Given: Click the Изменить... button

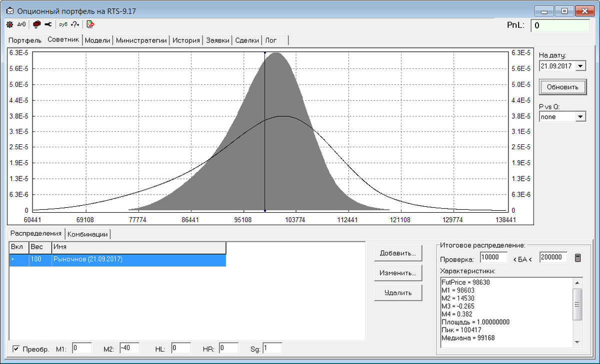Looking at the screenshot, I should [398, 273].
